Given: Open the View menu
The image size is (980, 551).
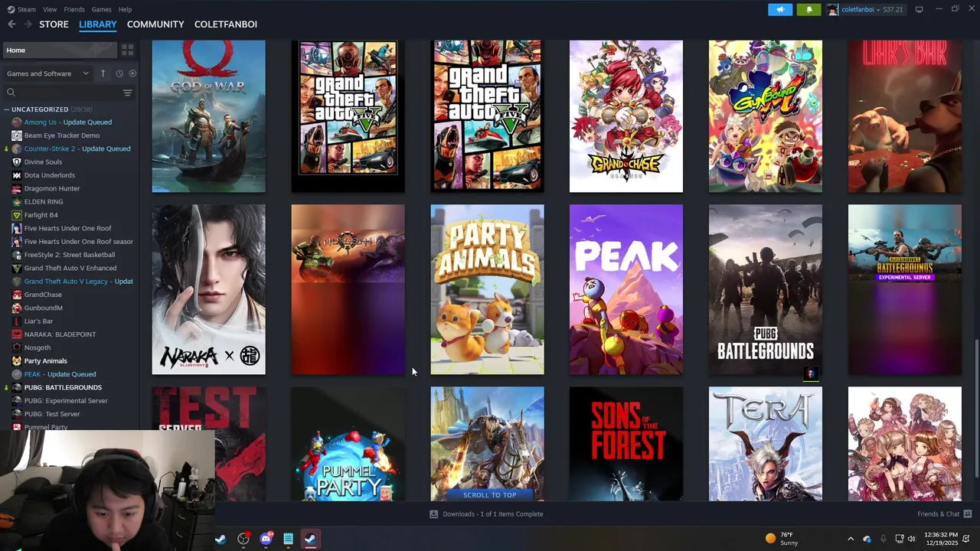Looking at the screenshot, I should (50, 9).
